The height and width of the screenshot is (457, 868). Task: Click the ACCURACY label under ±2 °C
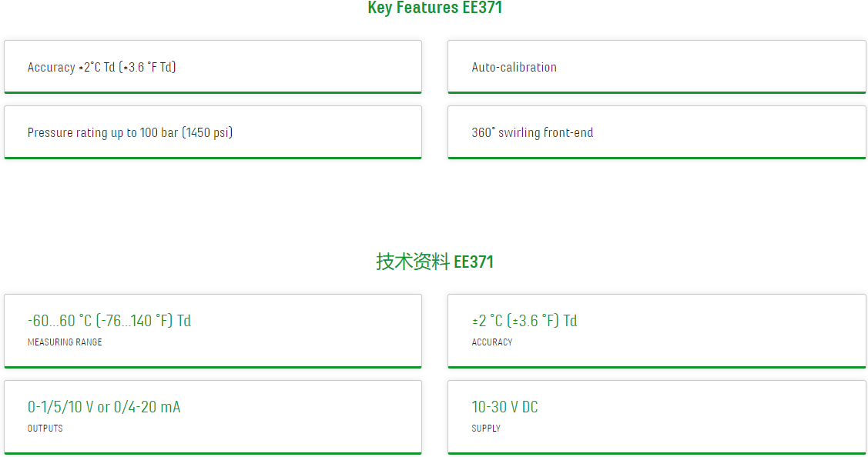[x=492, y=342]
